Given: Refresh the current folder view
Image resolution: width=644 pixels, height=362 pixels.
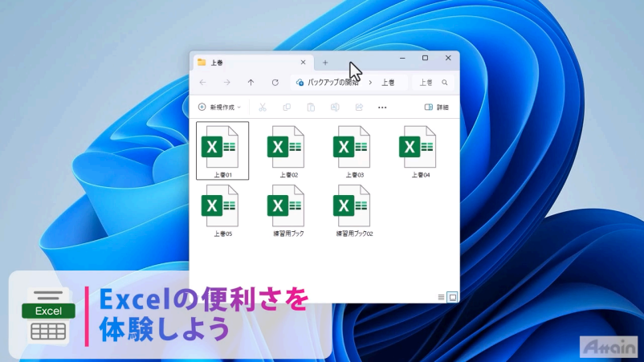Looking at the screenshot, I should click(x=275, y=82).
